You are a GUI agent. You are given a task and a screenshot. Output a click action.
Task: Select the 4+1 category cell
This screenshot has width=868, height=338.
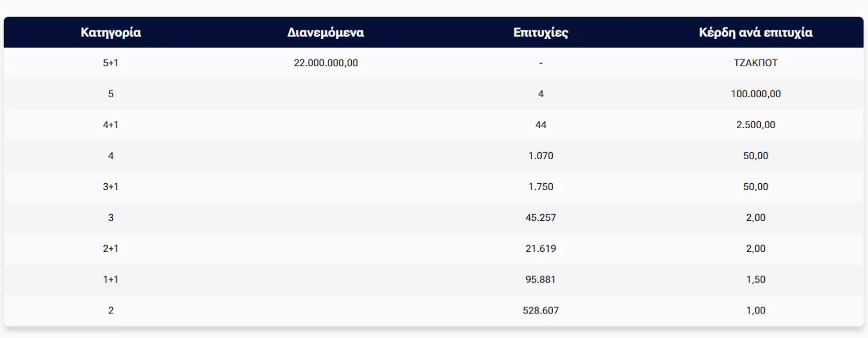111,125
